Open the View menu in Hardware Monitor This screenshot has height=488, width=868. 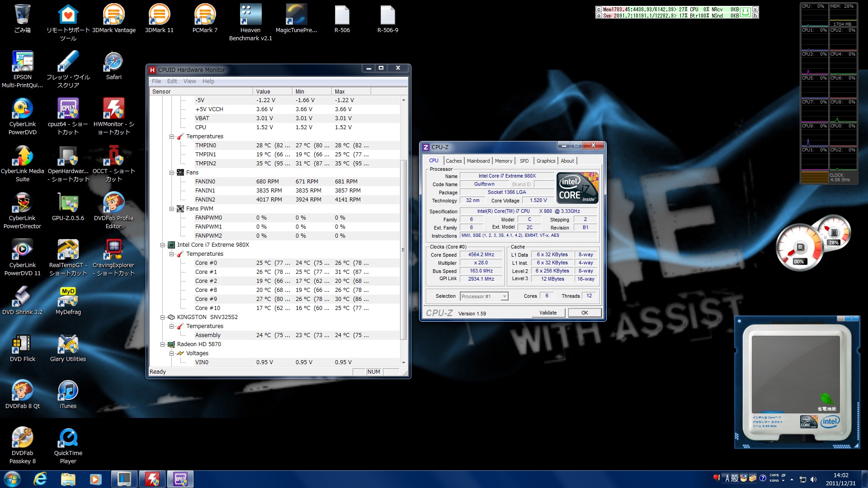[189, 81]
